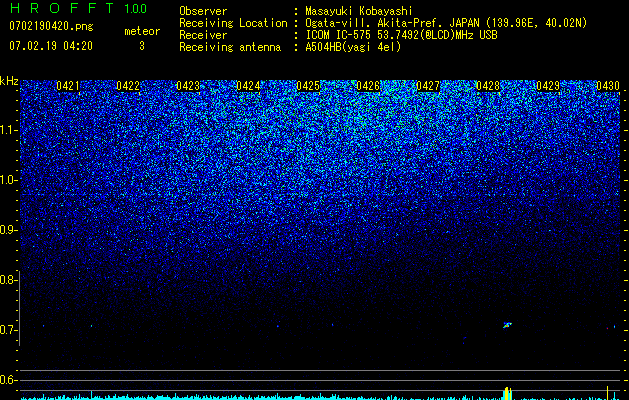Click the 0429 time marker
This screenshot has width=629, height=400.
548,86
